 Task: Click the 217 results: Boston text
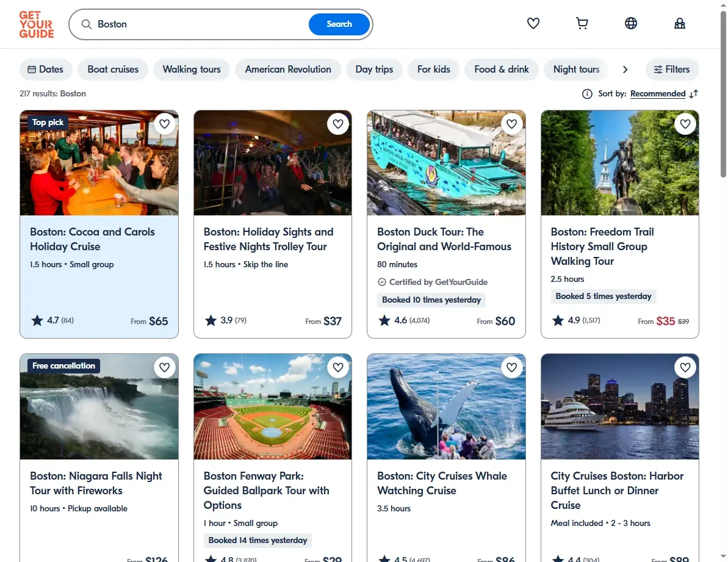(52, 94)
